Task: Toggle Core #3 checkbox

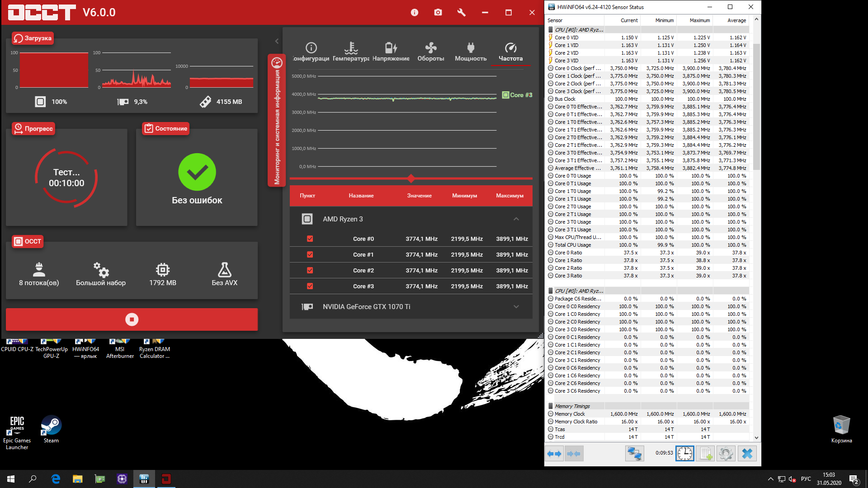Action: tap(310, 286)
